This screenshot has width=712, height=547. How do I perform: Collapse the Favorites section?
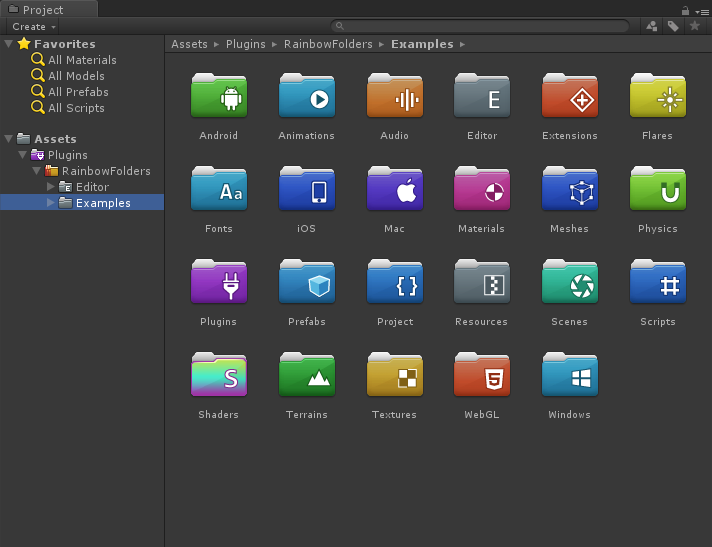[x=8, y=44]
